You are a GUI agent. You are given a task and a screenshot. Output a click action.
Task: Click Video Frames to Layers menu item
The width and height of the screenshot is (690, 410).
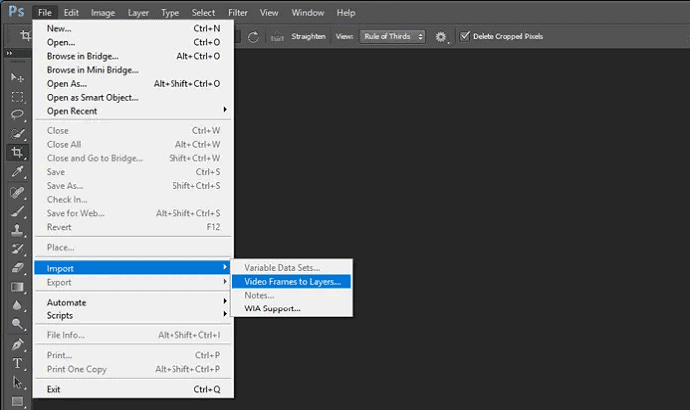coord(292,281)
